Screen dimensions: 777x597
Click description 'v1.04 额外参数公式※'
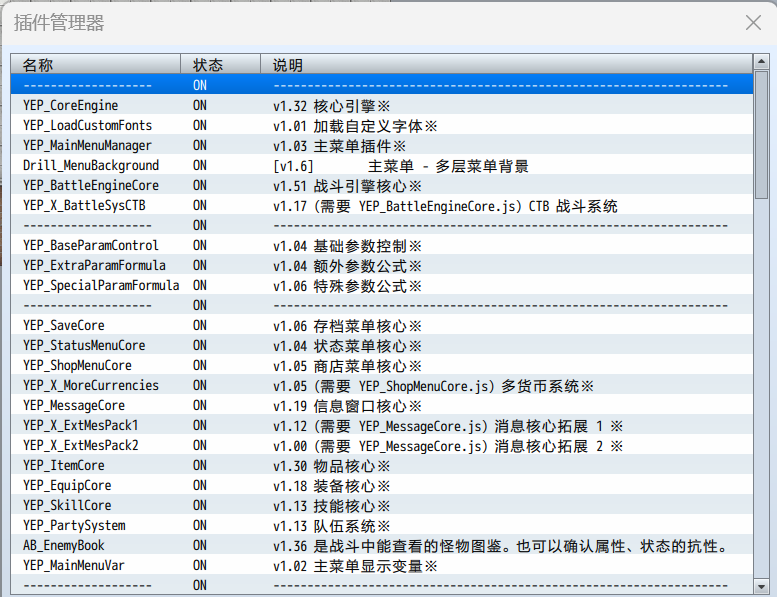coord(347,266)
